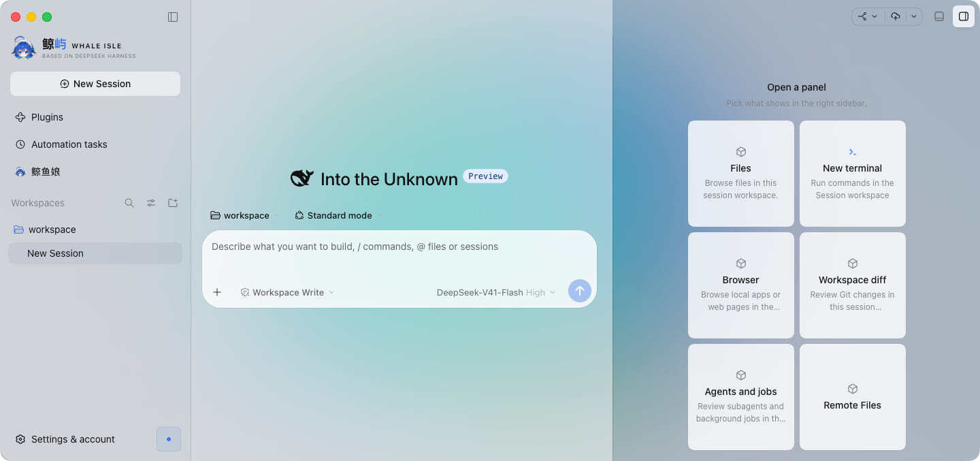The image size is (980, 461).
Task: Click the Preview badge
Action: click(x=485, y=176)
